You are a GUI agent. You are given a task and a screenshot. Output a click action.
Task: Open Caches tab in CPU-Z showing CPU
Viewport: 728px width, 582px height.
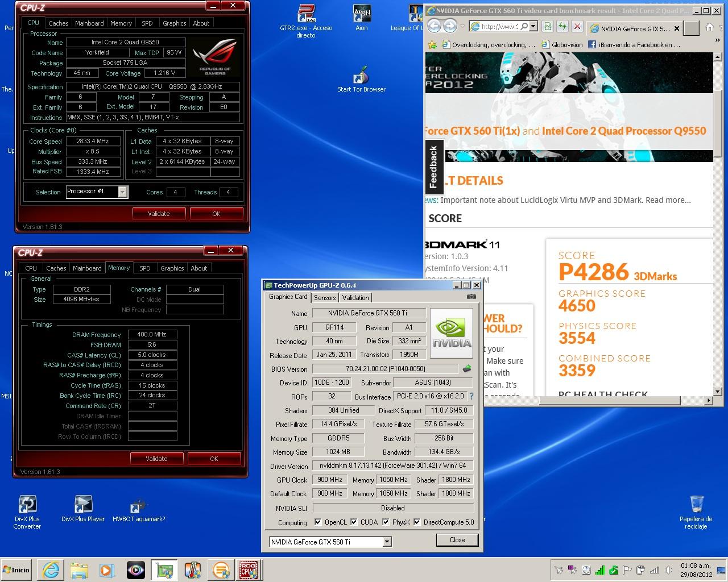(x=58, y=23)
